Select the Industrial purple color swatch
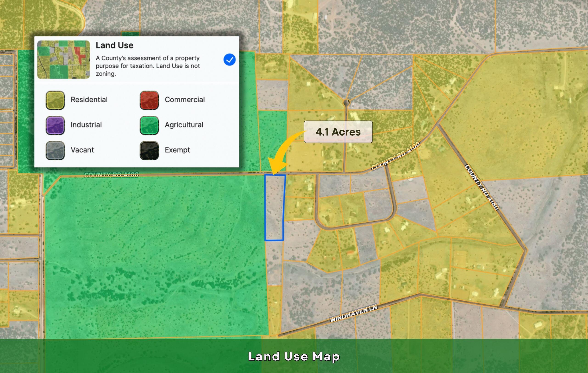588x373 pixels. click(x=55, y=125)
